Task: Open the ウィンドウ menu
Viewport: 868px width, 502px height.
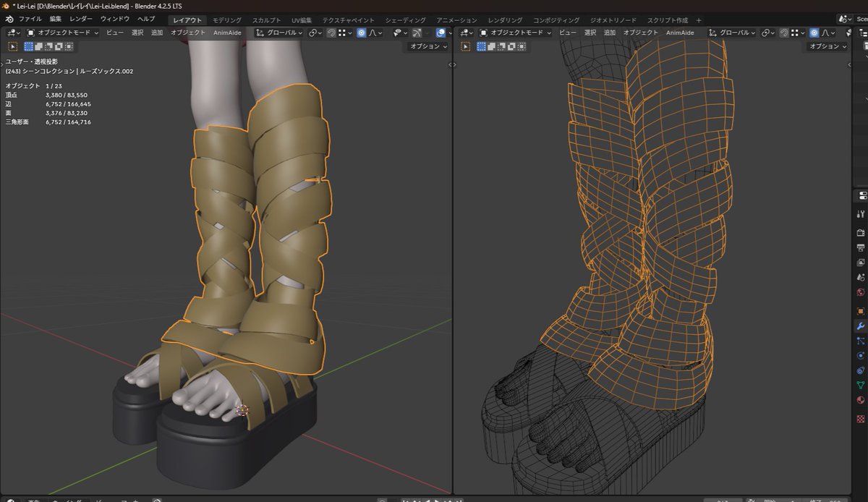Action: click(115, 19)
